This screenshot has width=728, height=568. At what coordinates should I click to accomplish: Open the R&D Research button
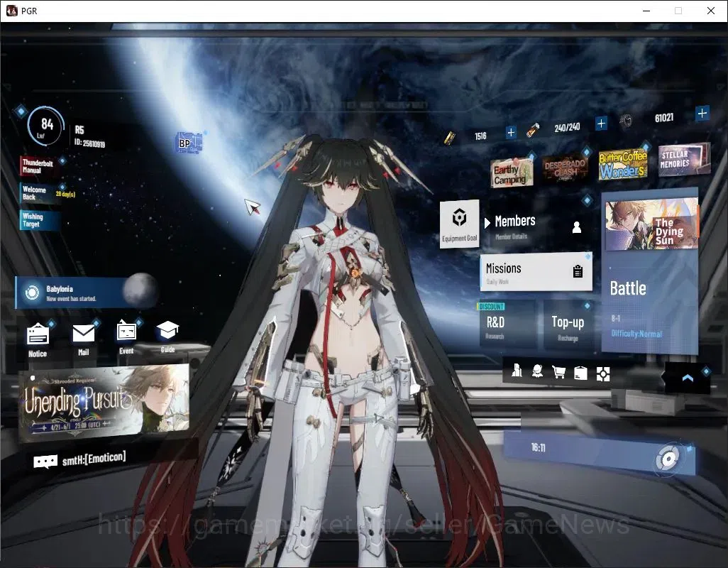point(507,324)
